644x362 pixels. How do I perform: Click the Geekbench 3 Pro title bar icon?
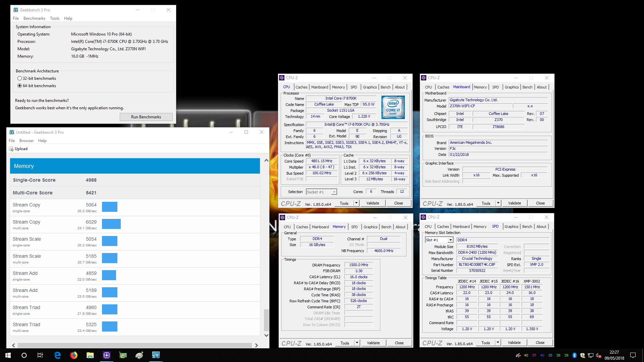(x=16, y=10)
